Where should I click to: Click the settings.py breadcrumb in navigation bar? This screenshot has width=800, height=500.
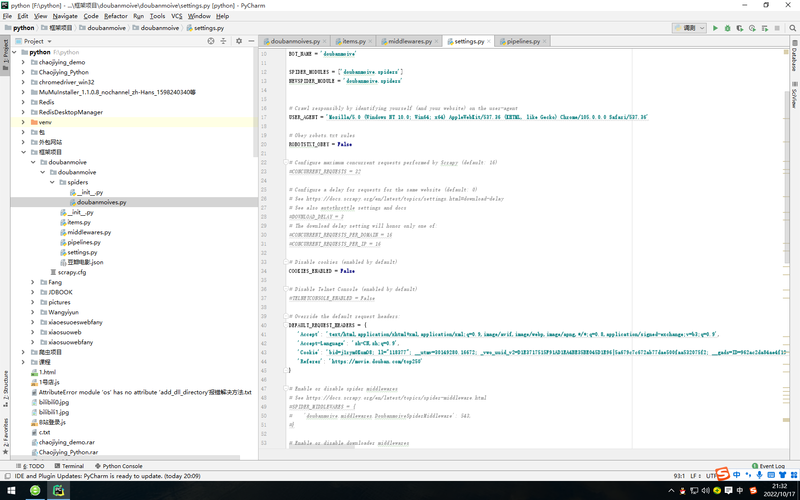205,28
